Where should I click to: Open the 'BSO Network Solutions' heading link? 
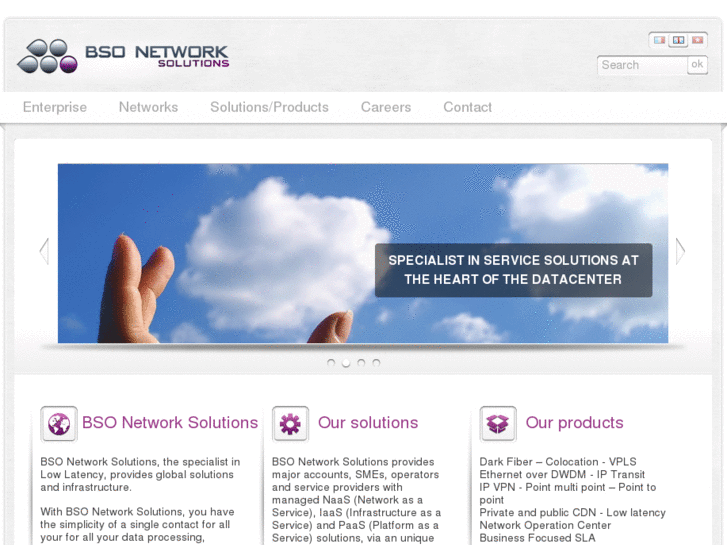pos(170,423)
